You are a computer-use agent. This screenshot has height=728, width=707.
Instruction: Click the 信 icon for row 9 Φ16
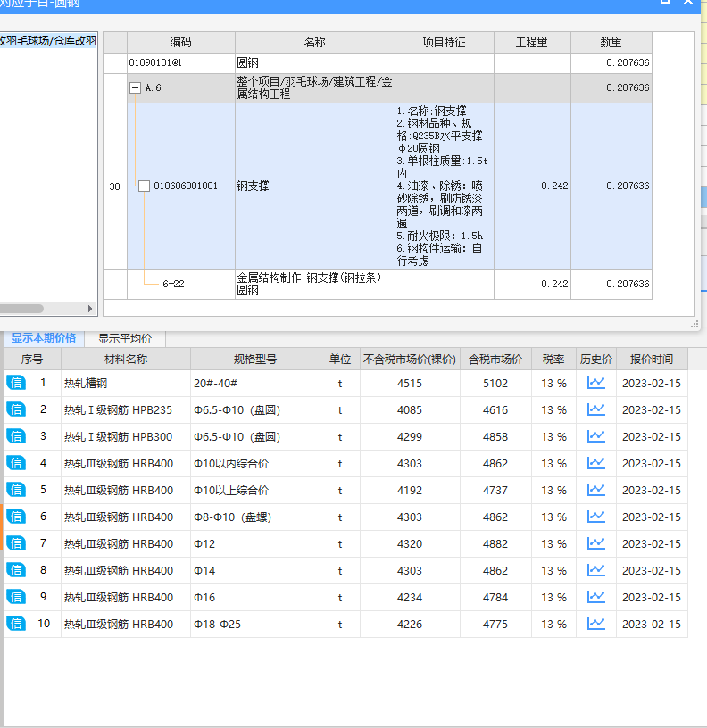click(x=16, y=597)
